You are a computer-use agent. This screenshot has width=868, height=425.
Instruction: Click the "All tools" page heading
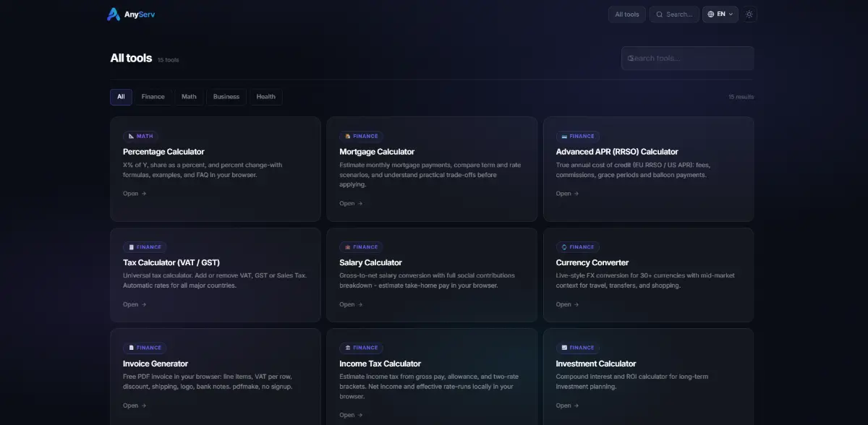131,58
